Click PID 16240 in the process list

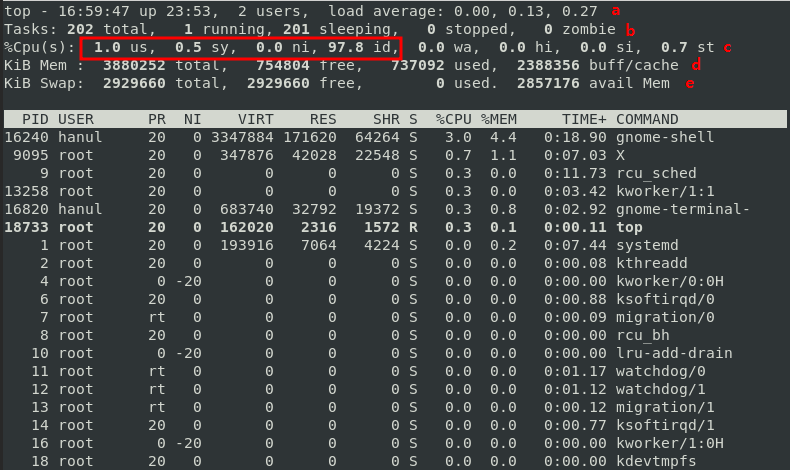(26, 138)
